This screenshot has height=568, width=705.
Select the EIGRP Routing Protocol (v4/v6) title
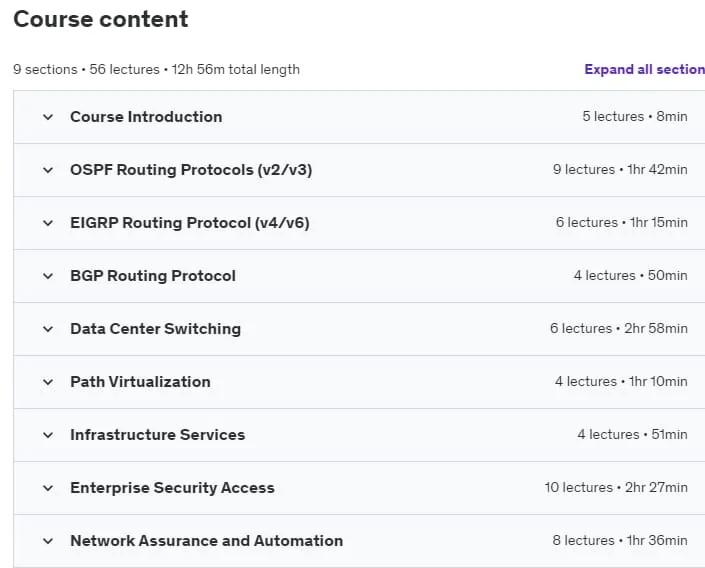click(x=190, y=223)
